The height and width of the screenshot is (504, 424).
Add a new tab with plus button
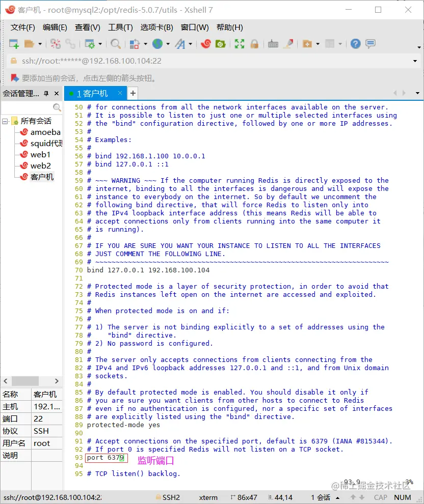click(x=133, y=94)
